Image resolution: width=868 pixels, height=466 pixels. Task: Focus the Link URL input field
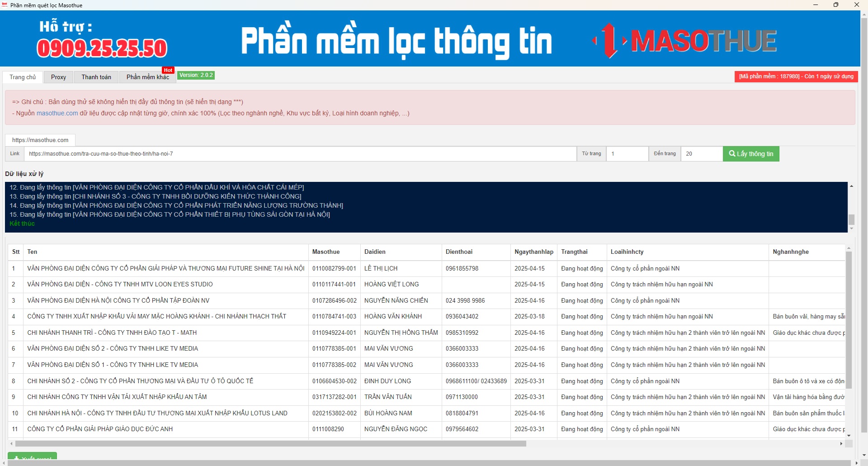click(300, 154)
